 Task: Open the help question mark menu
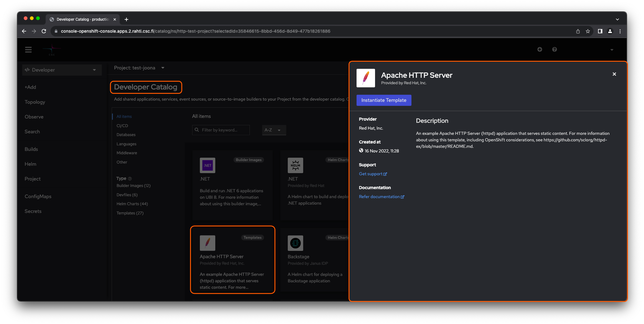(x=555, y=49)
